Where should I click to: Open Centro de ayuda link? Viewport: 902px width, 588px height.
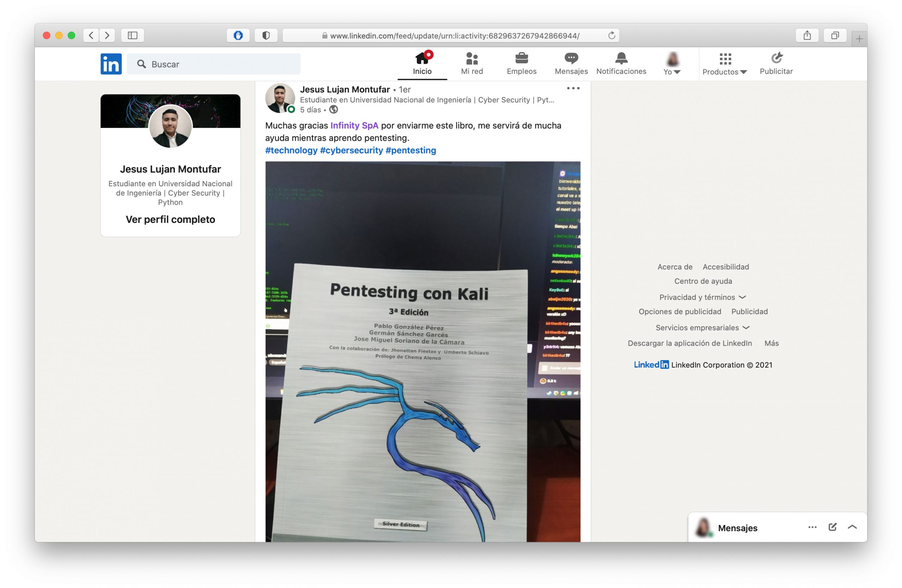point(703,281)
